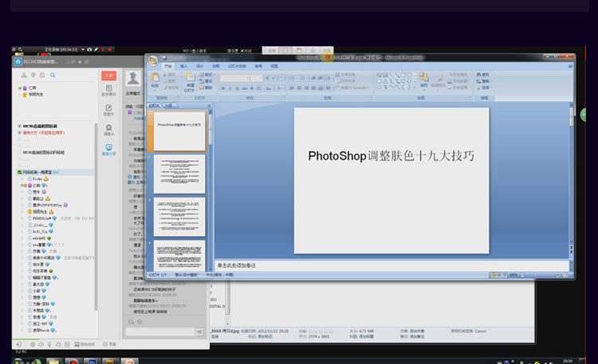Toggle Italic in the font group

pyautogui.click(x=230, y=88)
